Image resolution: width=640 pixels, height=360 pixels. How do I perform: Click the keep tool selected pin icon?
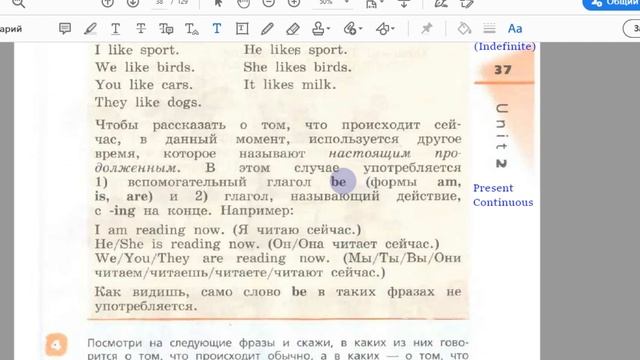pos(427,29)
